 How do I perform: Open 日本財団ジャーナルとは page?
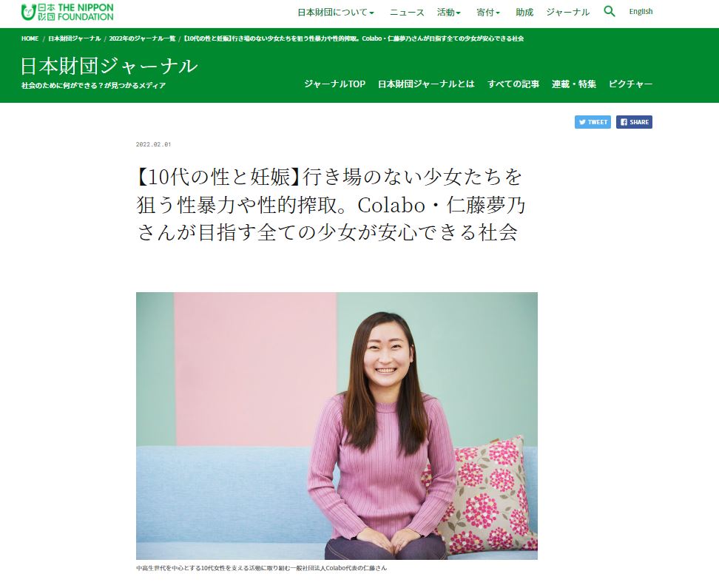click(426, 84)
